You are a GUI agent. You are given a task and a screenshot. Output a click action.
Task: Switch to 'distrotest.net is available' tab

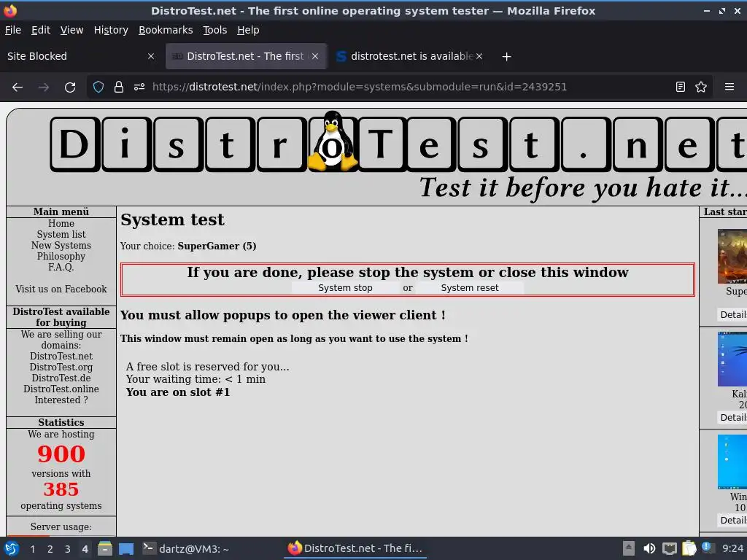pos(411,56)
